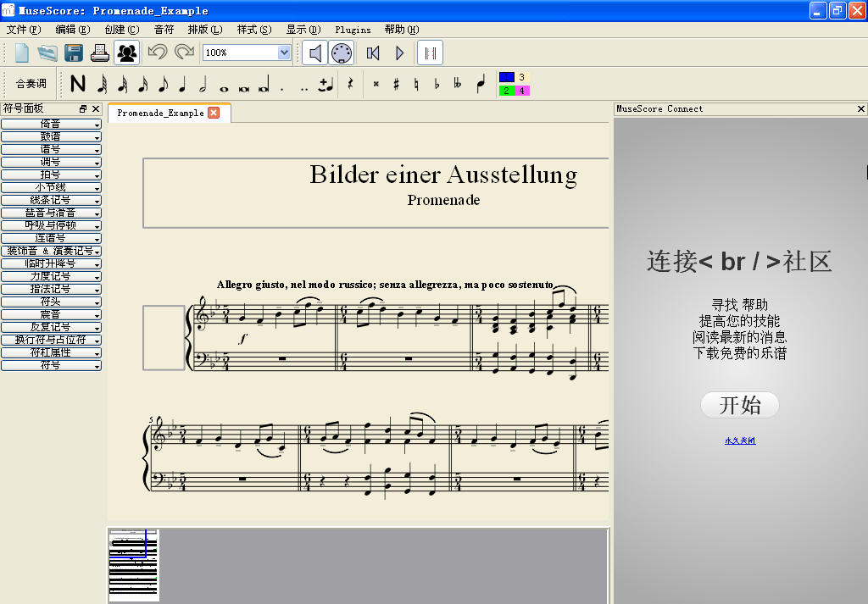The image size is (868, 604).
Task: Select voice 1 blue swatch
Action: pos(507,77)
